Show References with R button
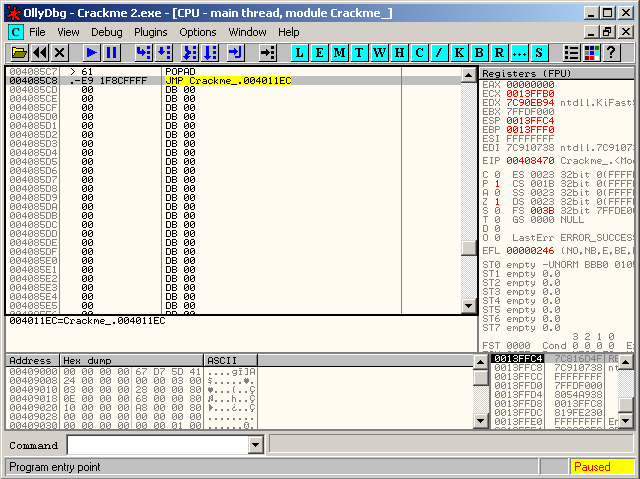This screenshot has width=640, height=479. (x=499, y=53)
